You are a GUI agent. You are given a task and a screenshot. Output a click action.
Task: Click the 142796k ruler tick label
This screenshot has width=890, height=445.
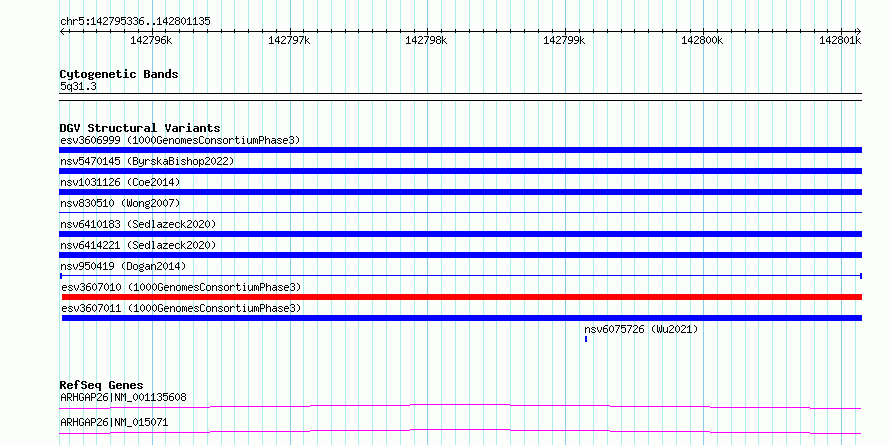coord(152,40)
